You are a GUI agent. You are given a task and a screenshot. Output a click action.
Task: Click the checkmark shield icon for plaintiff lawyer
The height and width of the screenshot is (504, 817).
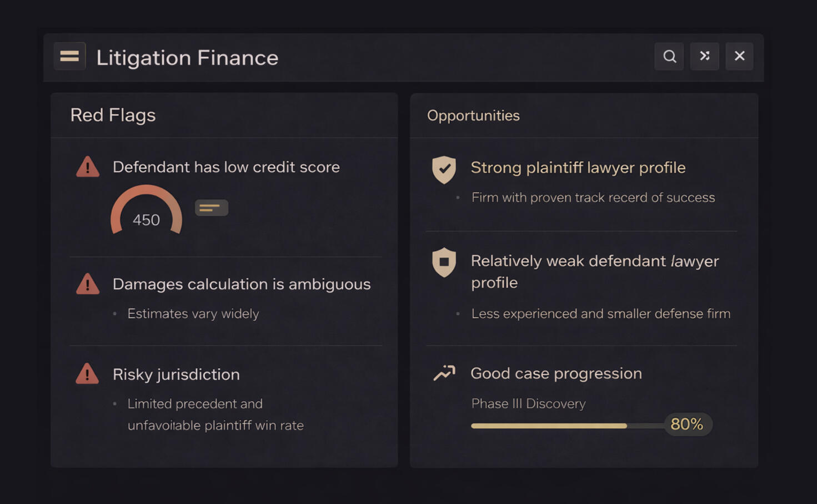pos(444,169)
